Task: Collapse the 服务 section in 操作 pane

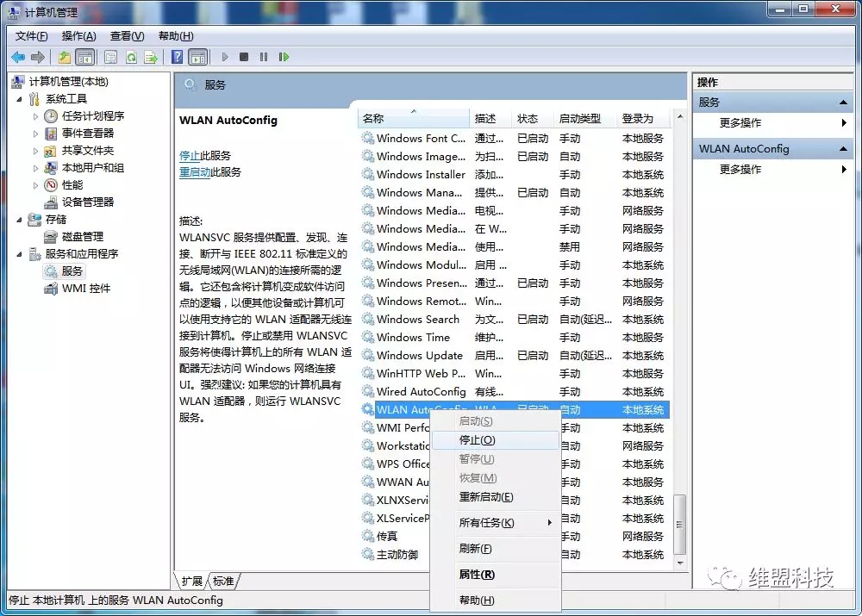Action: tap(843, 103)
